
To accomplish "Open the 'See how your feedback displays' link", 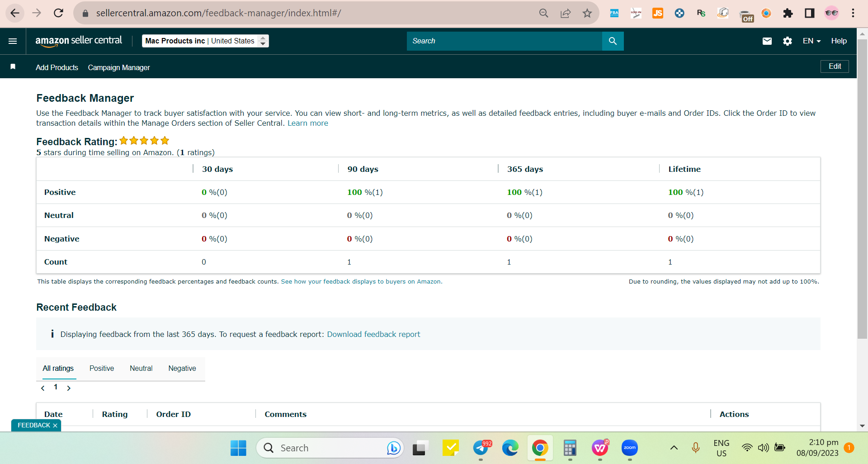I will click(x=362, y=282).
